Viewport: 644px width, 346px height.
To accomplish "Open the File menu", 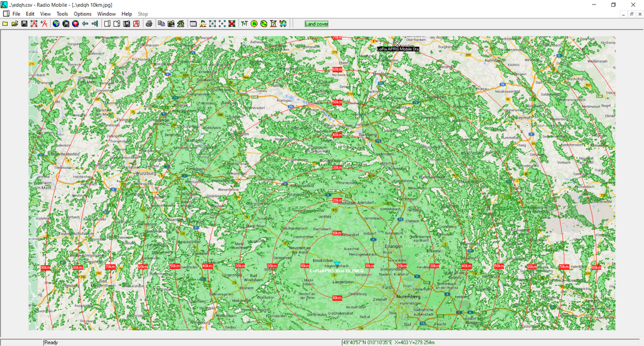I will [16, 14].
